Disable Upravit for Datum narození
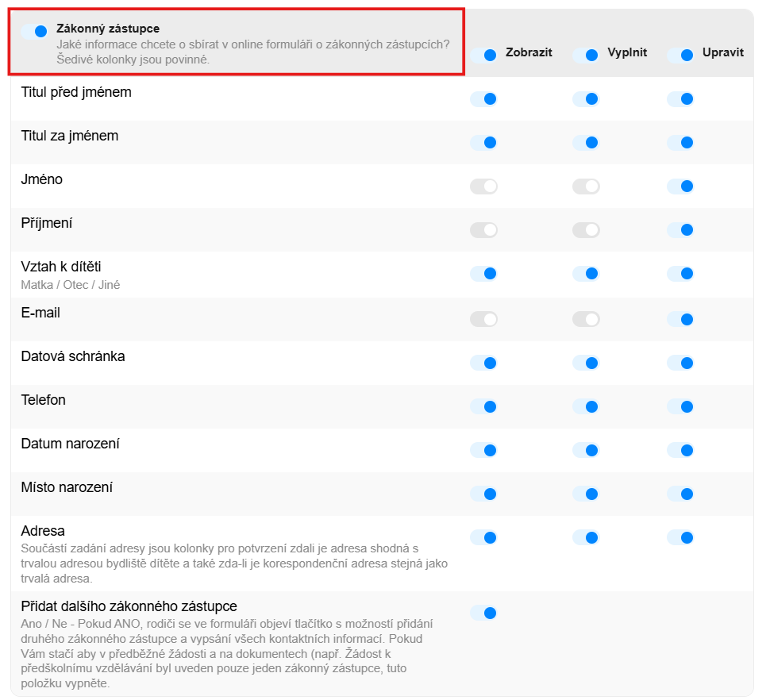 click(x=680, y=450)
